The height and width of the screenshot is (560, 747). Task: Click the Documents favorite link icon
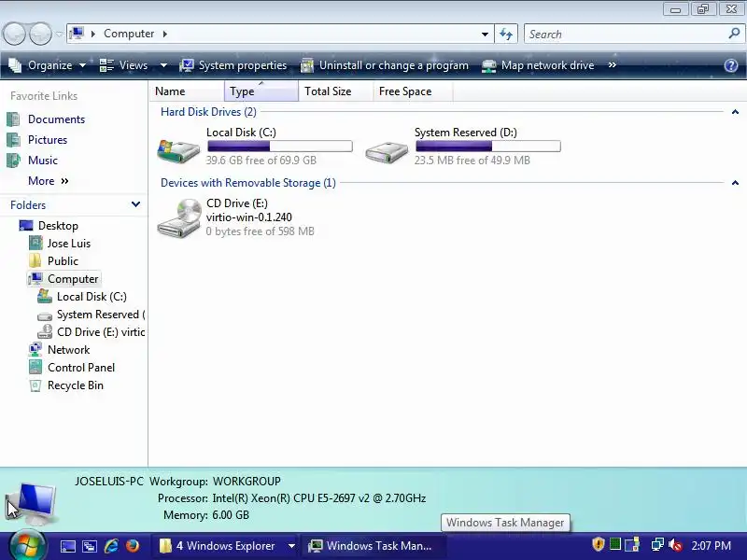[x=13, y=119]
